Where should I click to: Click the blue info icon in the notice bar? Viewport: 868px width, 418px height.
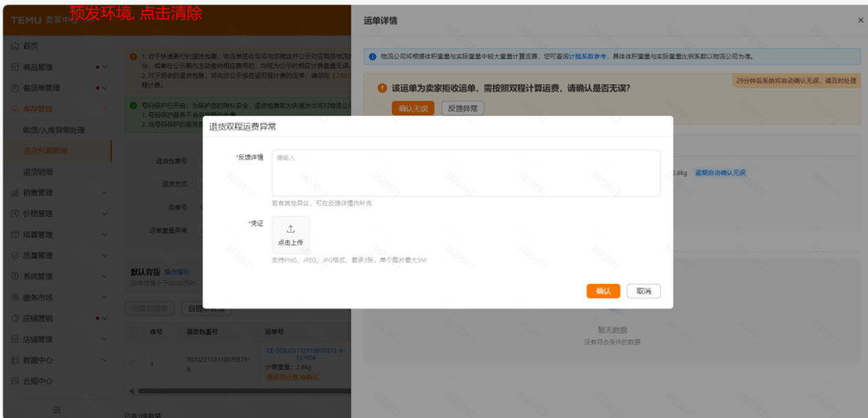pos(372,56)
